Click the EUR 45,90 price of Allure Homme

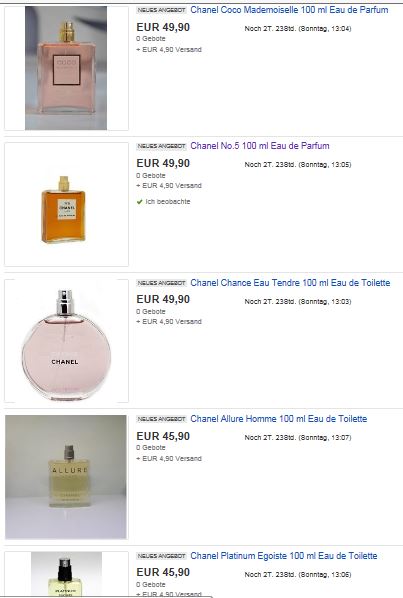(x=163, y=436)
